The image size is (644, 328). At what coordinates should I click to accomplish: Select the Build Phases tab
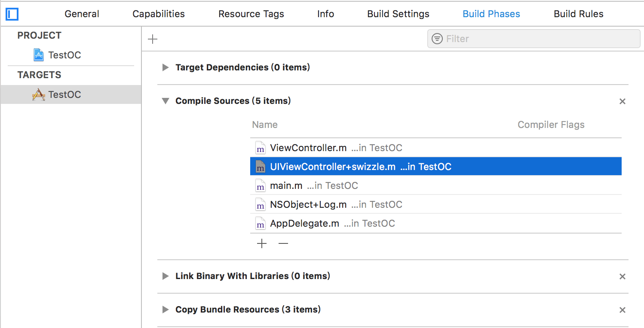tap(491, 14)
